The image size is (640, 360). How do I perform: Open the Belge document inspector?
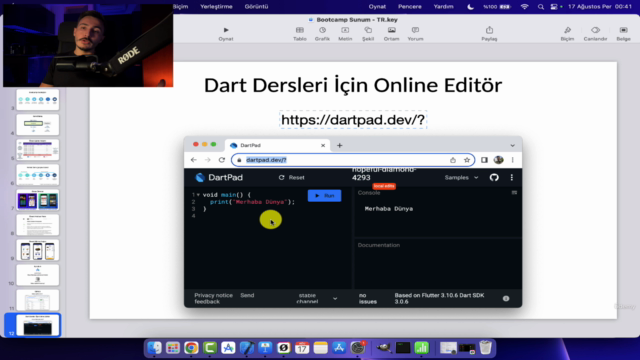[623, 33]
